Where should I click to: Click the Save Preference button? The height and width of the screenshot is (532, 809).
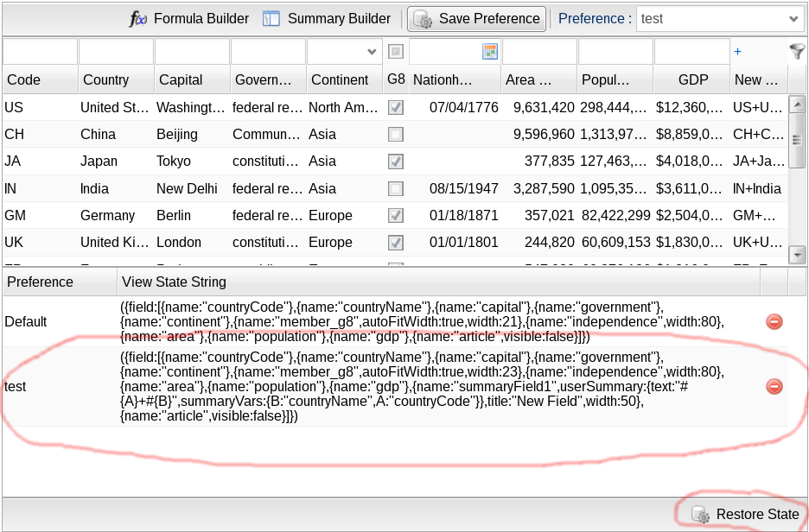pos(477,18)
